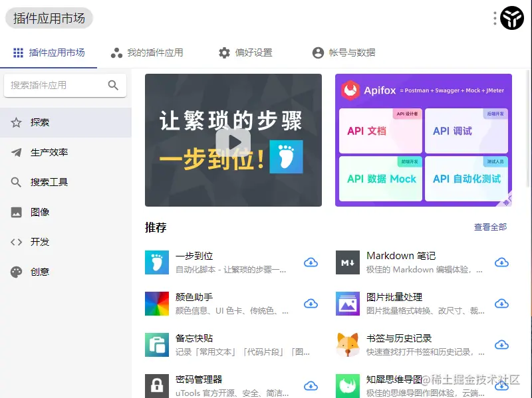The image size is (532, 398).
Task: Select the 搜索工具 category in sidebar
Action: point(40,181)
